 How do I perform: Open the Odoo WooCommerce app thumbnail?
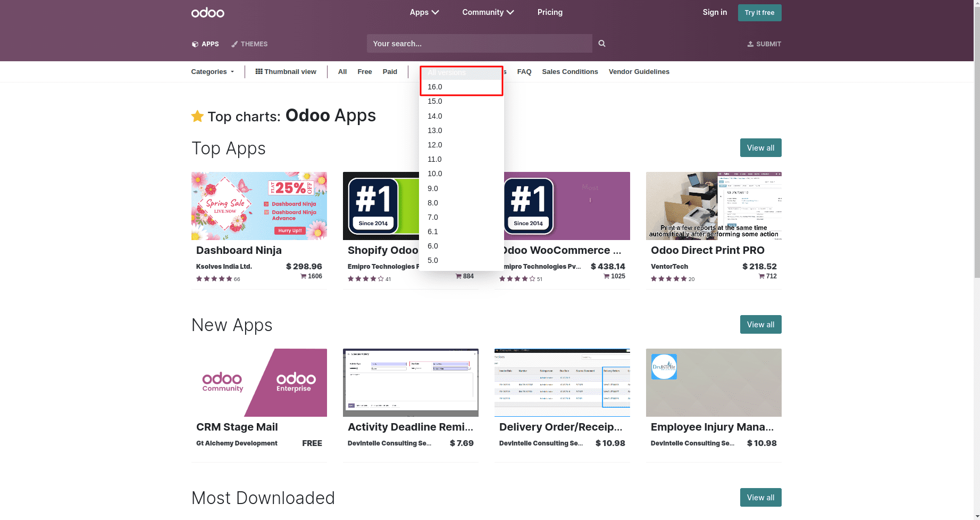(x=566, y=206)
